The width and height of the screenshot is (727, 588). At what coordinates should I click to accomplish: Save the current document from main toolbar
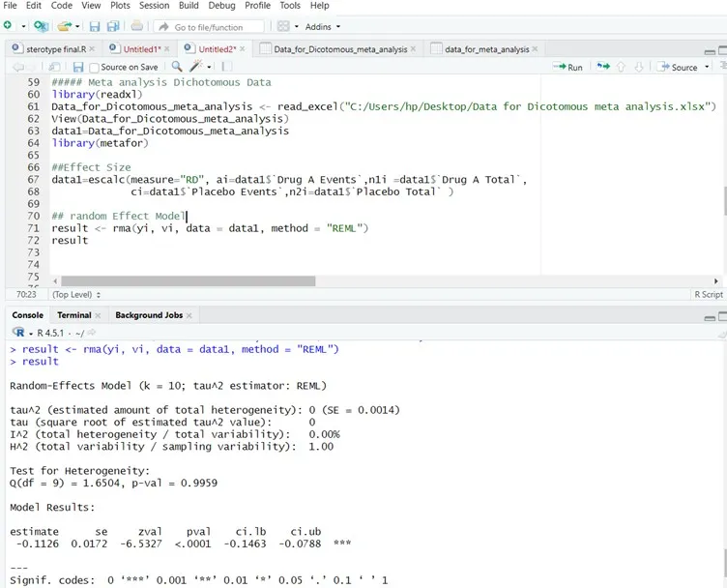[95, 26]
